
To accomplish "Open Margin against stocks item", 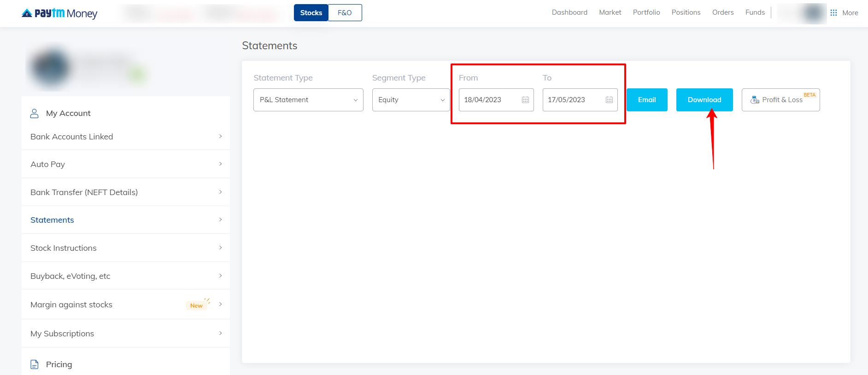I will click(71, 305).
